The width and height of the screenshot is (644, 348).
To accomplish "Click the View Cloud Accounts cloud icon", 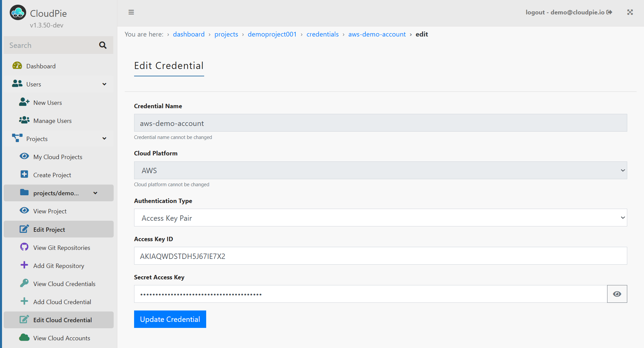I will (x=24, y=338).
